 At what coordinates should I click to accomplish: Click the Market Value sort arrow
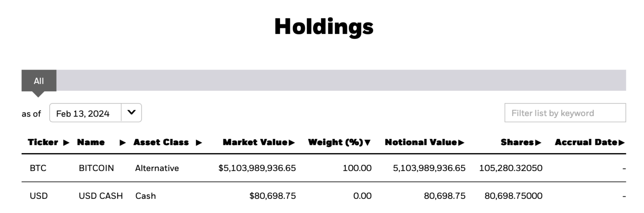tap(292, 143)
